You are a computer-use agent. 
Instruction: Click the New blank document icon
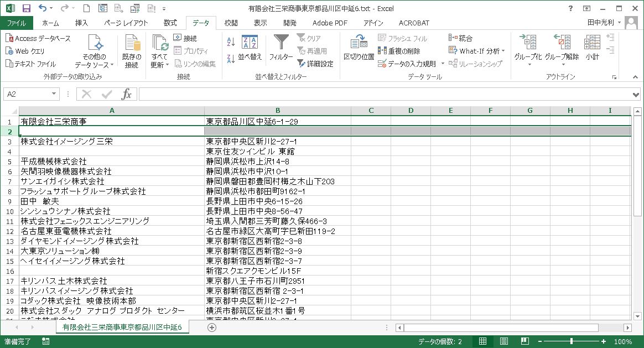(x=86, y=8)
